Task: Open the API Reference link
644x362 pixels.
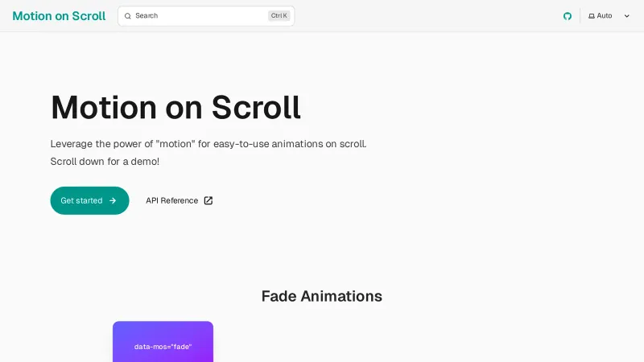Action: point(171,201)
